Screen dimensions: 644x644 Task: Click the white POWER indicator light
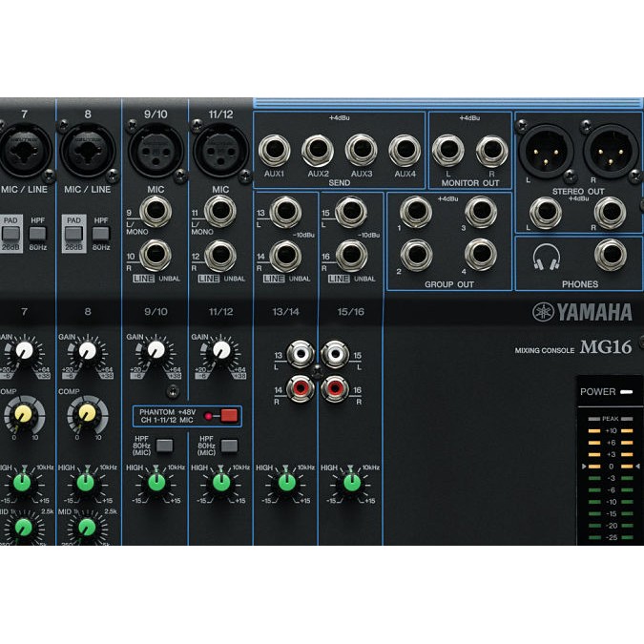coord(626,392)
